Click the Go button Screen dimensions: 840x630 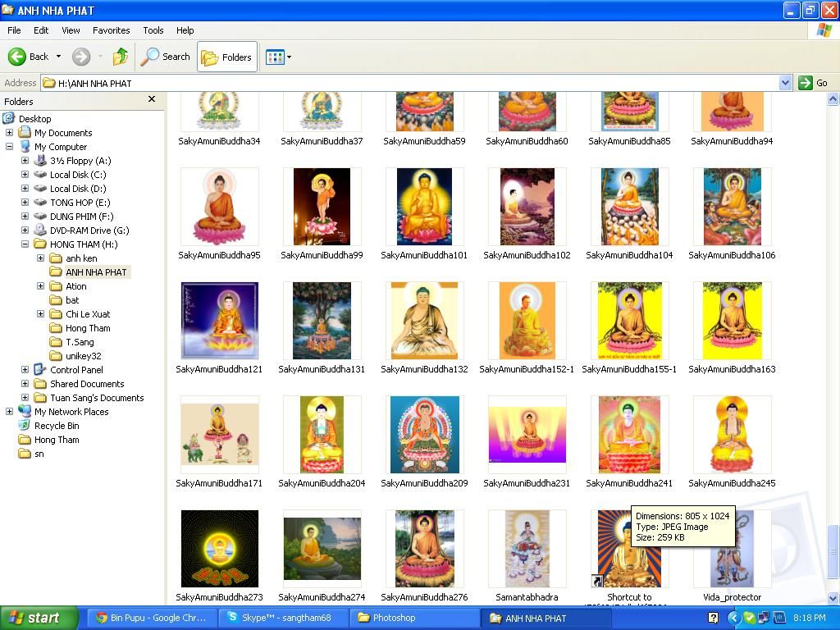click(813, 83)
